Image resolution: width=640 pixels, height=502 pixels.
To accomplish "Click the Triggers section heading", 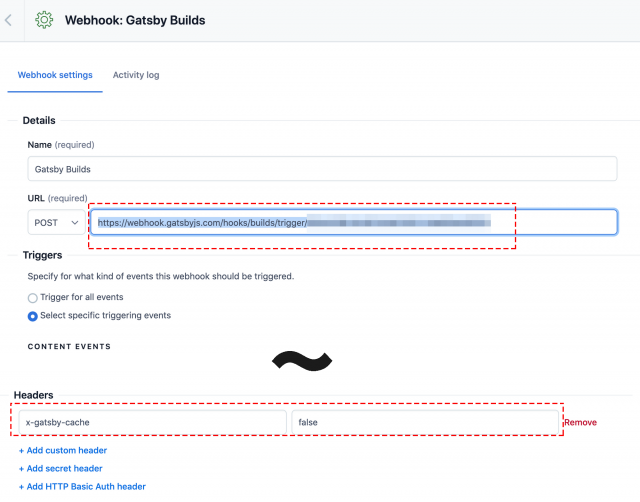I will coord(42,255).
